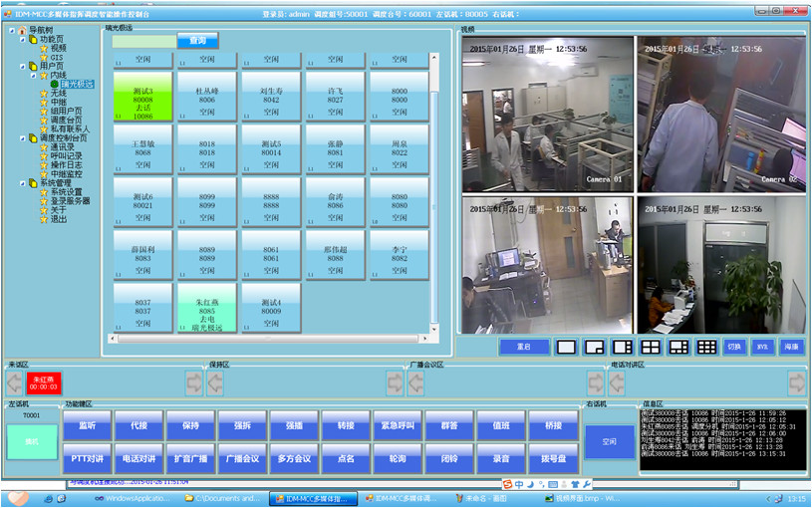Click the right arrow in the 电话对讲区

pyautogui.click(x=796, y=383)
